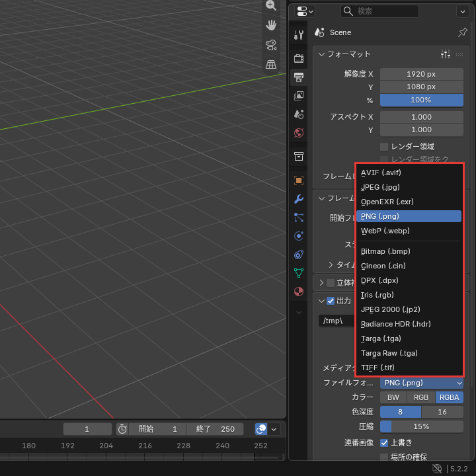
Task: Open the PNG (.png) file format dropdown
Action: [422, 383]
